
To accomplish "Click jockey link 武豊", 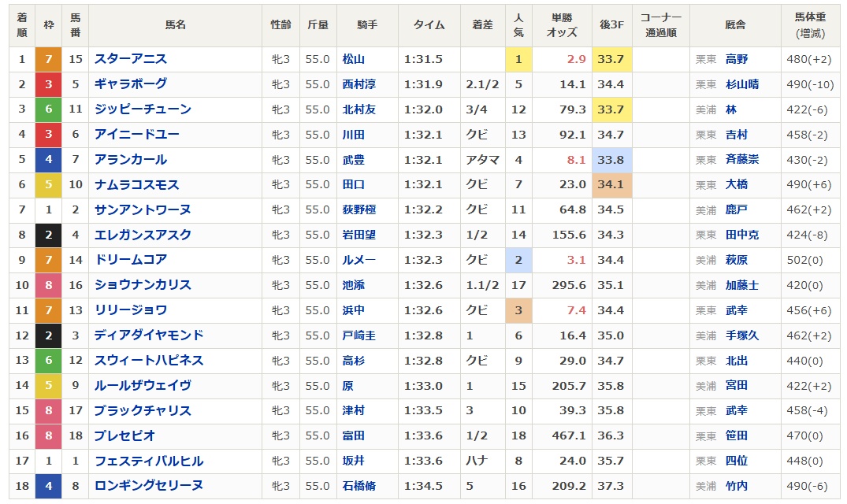I will (354, 160).
